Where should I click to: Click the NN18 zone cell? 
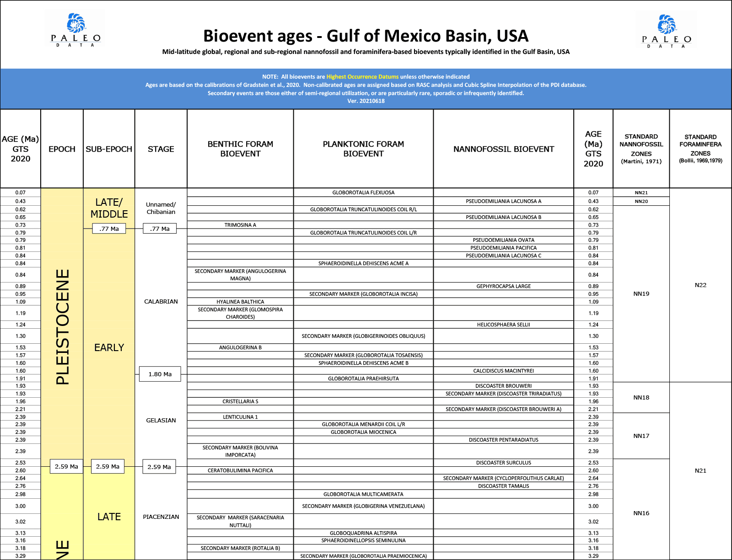pos(641,397)
